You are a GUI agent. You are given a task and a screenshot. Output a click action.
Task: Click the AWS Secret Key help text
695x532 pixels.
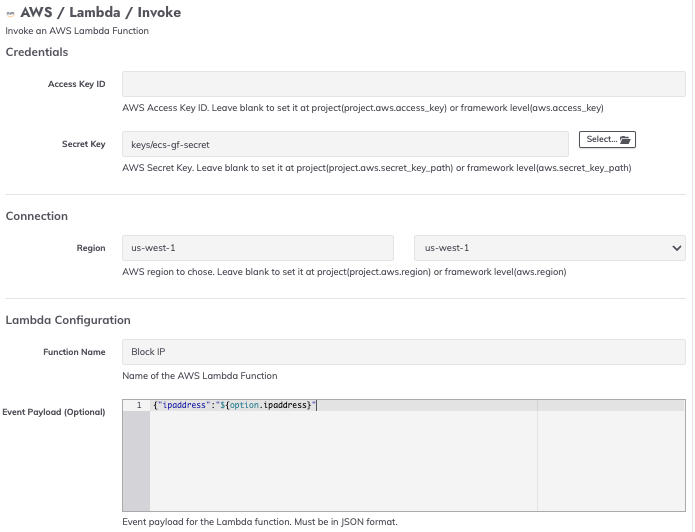tap(377, 168)
